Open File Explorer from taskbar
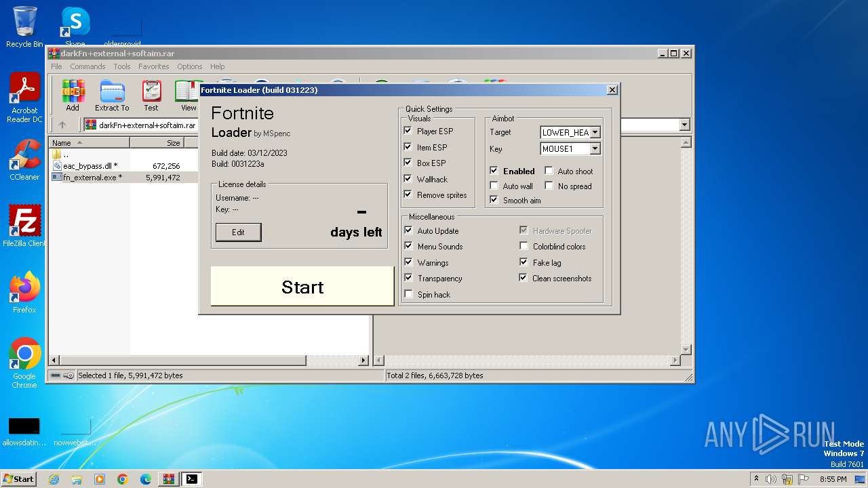868x488 pixels. (x=77, y=479)
